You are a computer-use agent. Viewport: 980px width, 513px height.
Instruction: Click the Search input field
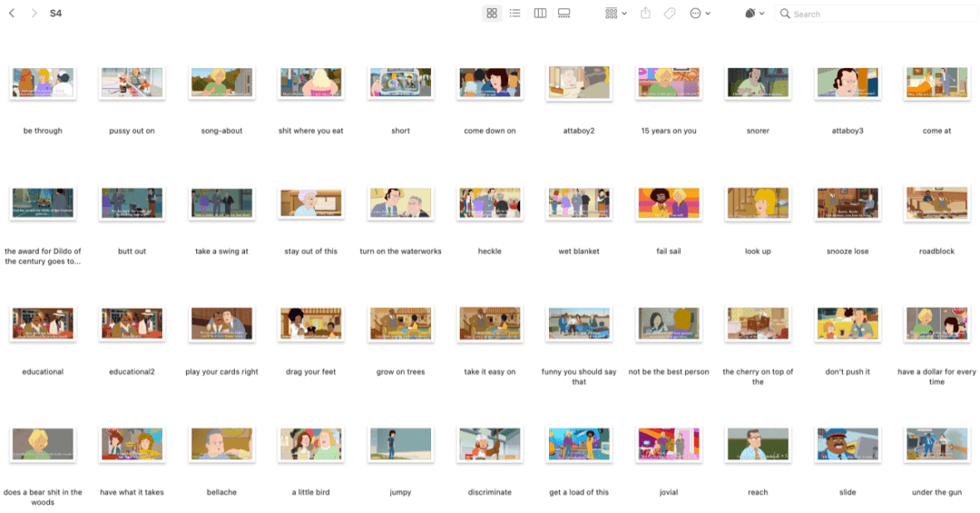(x=877, y=14)
